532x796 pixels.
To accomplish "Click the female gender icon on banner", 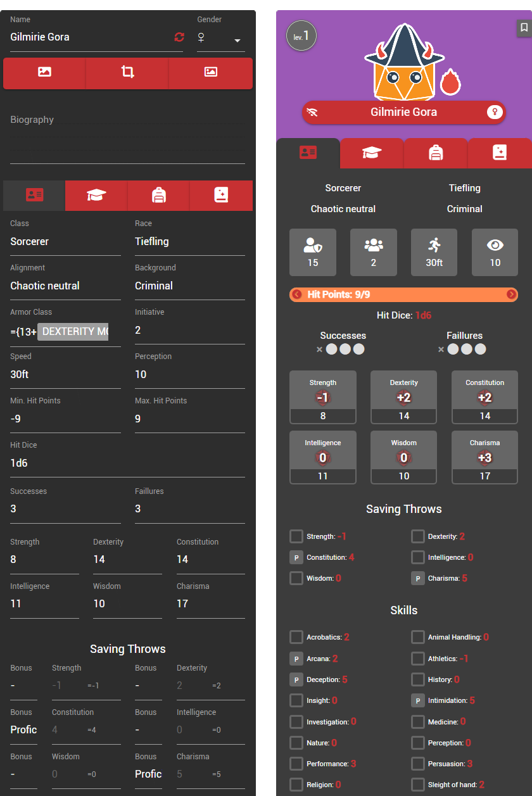I will (x=495, y=113).
